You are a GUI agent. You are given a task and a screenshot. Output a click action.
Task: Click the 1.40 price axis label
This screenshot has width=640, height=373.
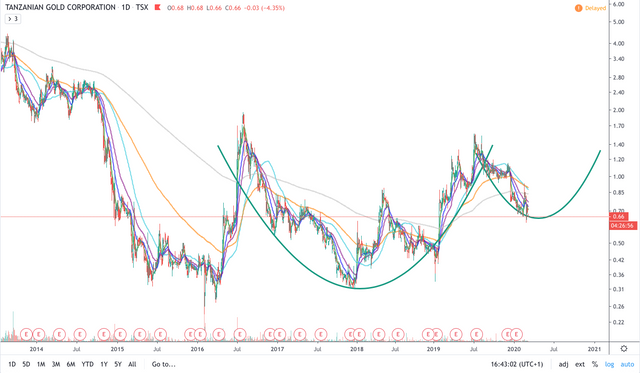[x=618, y=144]
